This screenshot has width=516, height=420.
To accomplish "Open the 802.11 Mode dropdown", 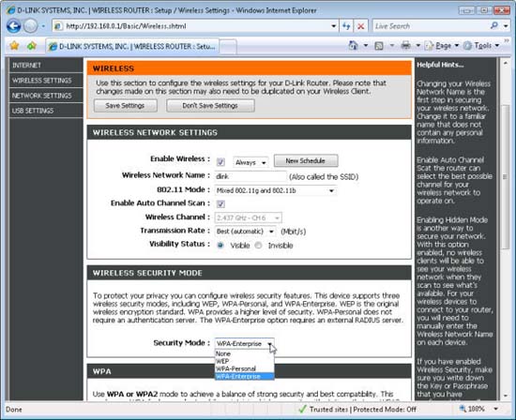I will [x=276, y=190].
